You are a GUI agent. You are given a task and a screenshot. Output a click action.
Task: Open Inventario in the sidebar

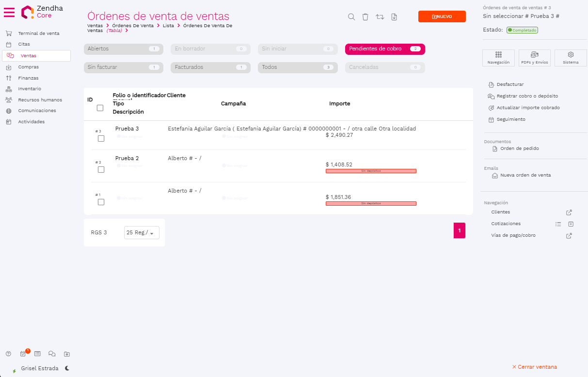point(30,89)
